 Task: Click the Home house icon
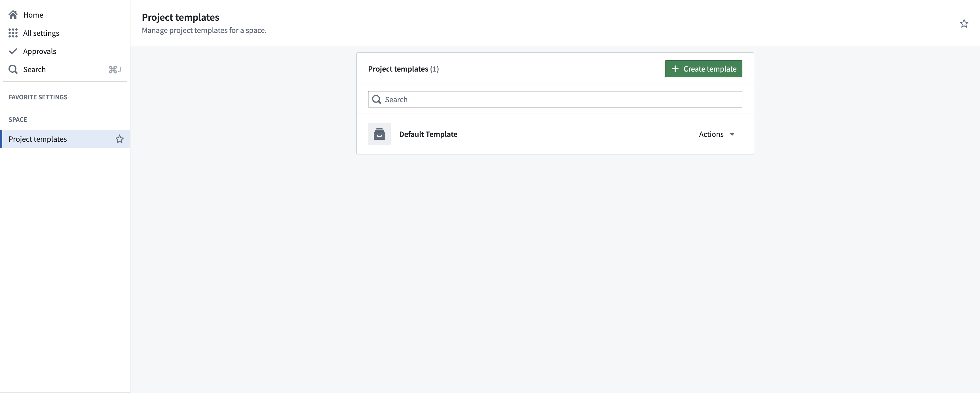coord(13,15)
